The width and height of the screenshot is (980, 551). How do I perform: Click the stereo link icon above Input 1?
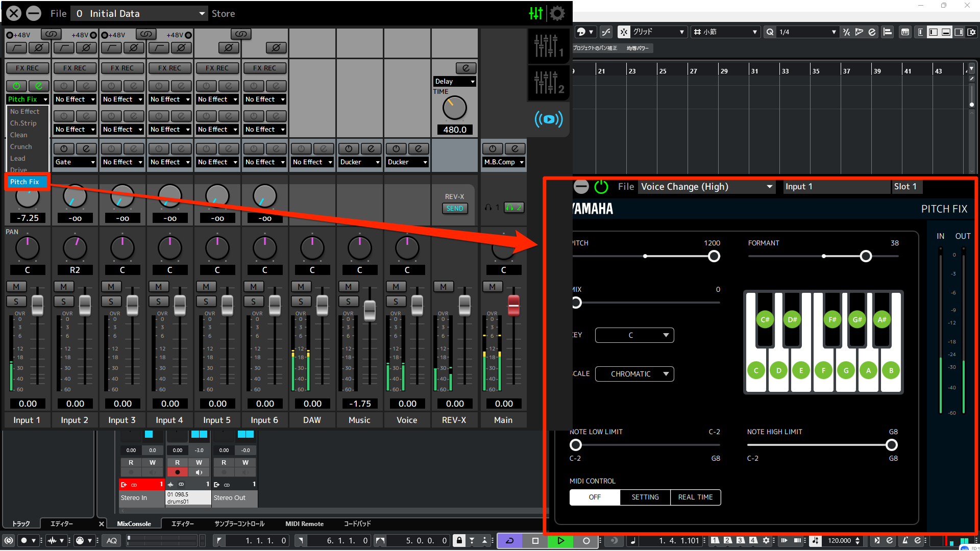tap(51, 34)
